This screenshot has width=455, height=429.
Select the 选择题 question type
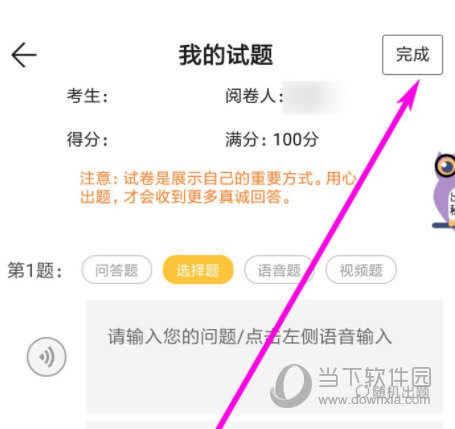tap(198, 270)
